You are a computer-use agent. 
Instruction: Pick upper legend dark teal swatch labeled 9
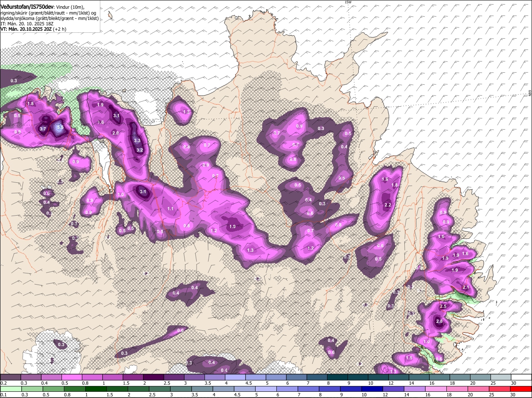(x=358, y=377)
